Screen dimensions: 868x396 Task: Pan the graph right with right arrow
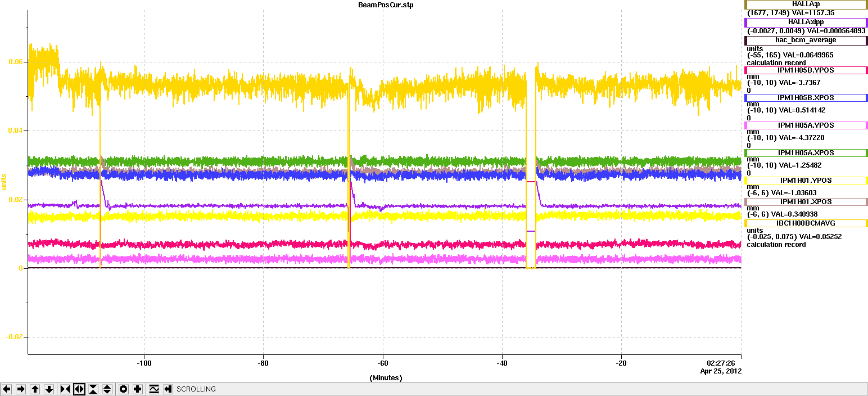point(21,389)
